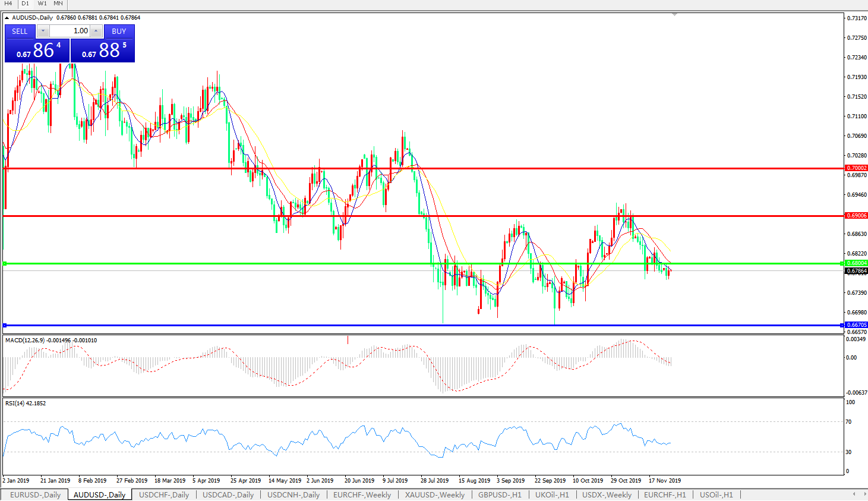The width and height of the screenshot is (868, 501).
Task: Open the USOil-,H1 chart tab
Action: [x=716, y=494]
